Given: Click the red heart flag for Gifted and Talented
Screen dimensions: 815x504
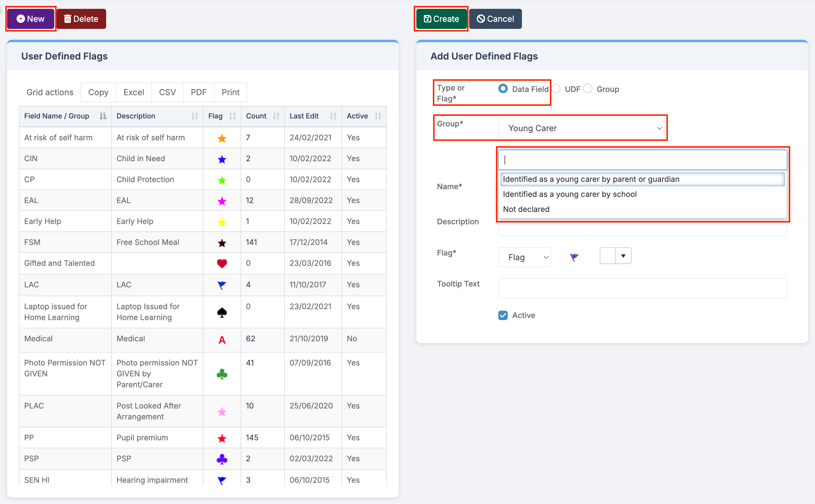Looking at the screenshot, I should [x=222, y=263].
